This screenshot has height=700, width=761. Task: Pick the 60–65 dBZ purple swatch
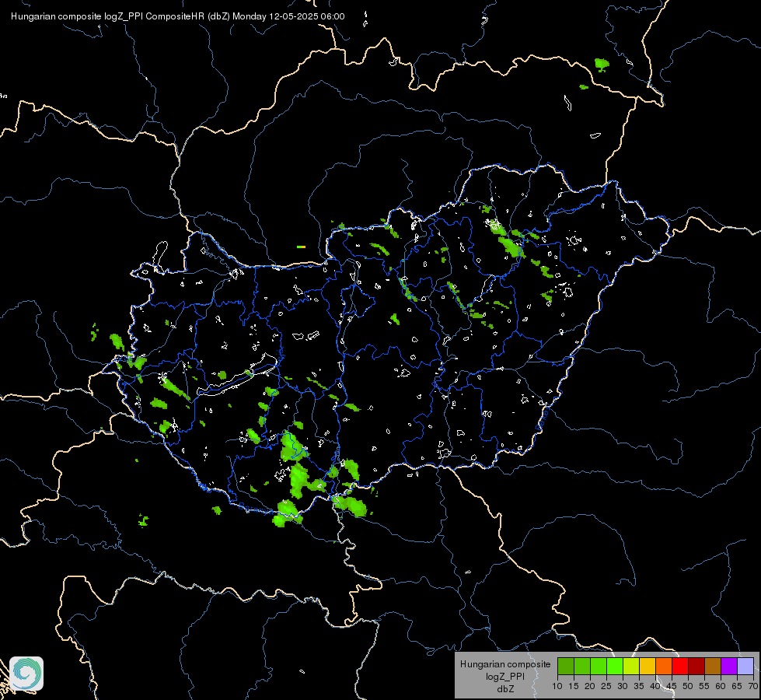[729, 666]
